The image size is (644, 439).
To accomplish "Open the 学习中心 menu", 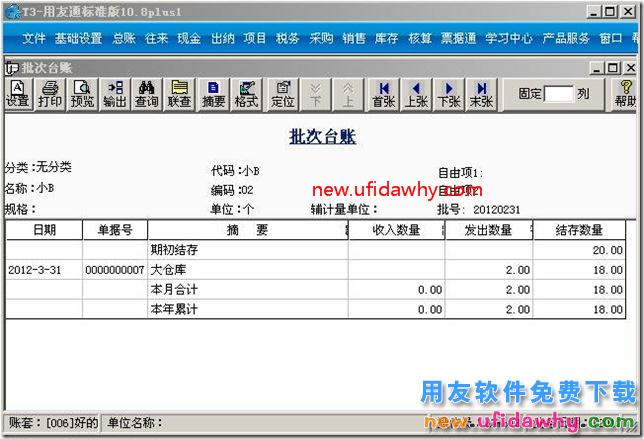I will pos(509,39).
